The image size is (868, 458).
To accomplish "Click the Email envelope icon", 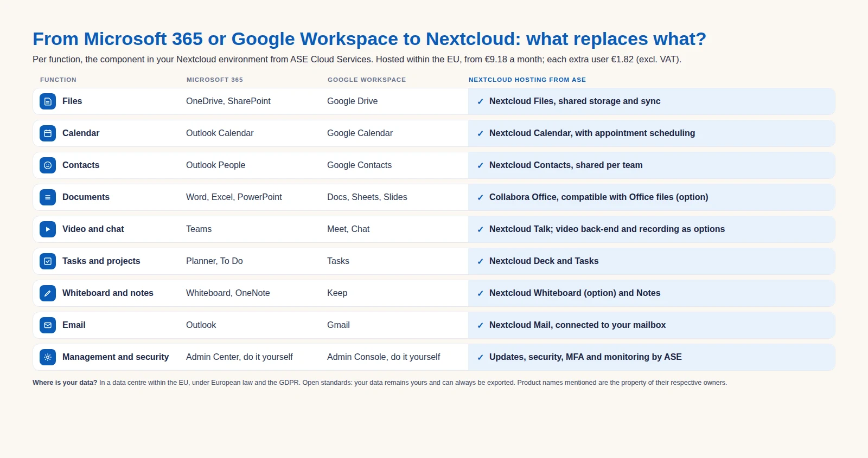I will pyautogui.click(x=48, y=325).
